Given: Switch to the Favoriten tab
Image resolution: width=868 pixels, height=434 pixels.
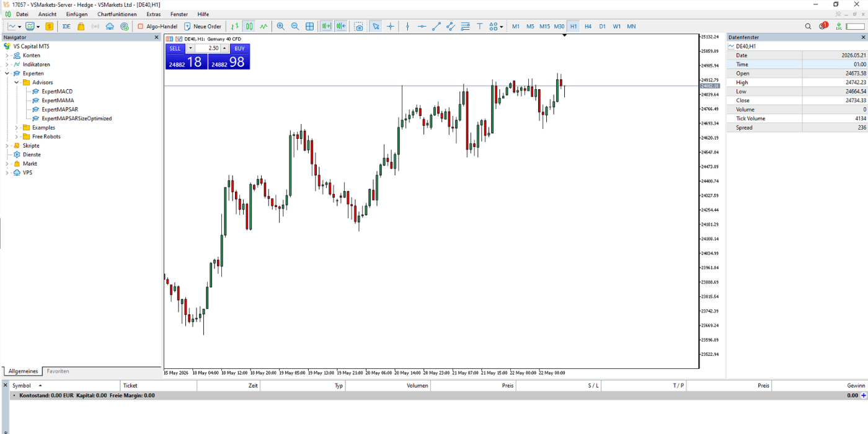Looking at the screenshot, I should pyautogui.click(x=58, y=371).
